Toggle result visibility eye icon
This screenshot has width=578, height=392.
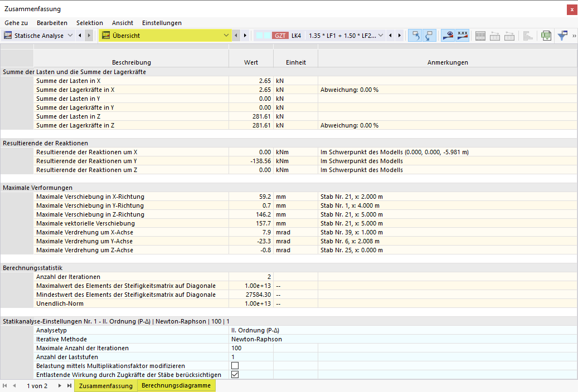click(448, 36)
